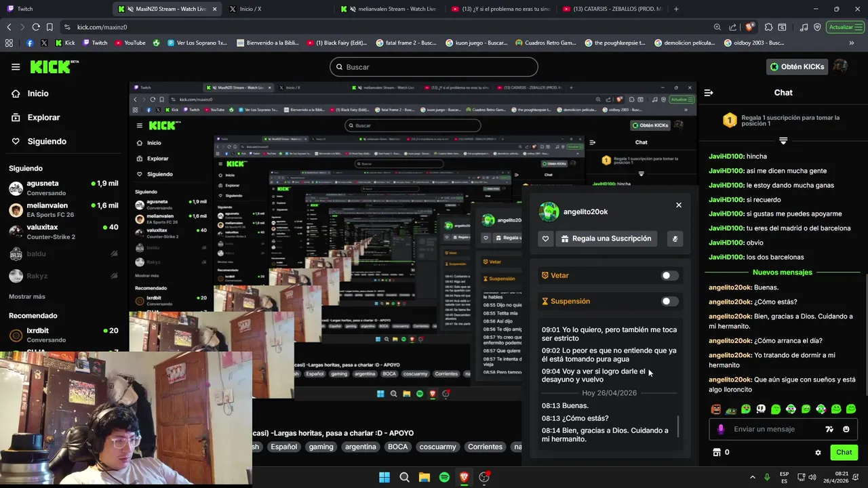Open browser extensions puzzle icon
The image size is (868, 488).
pyautogui.click(x=768, y=27)
